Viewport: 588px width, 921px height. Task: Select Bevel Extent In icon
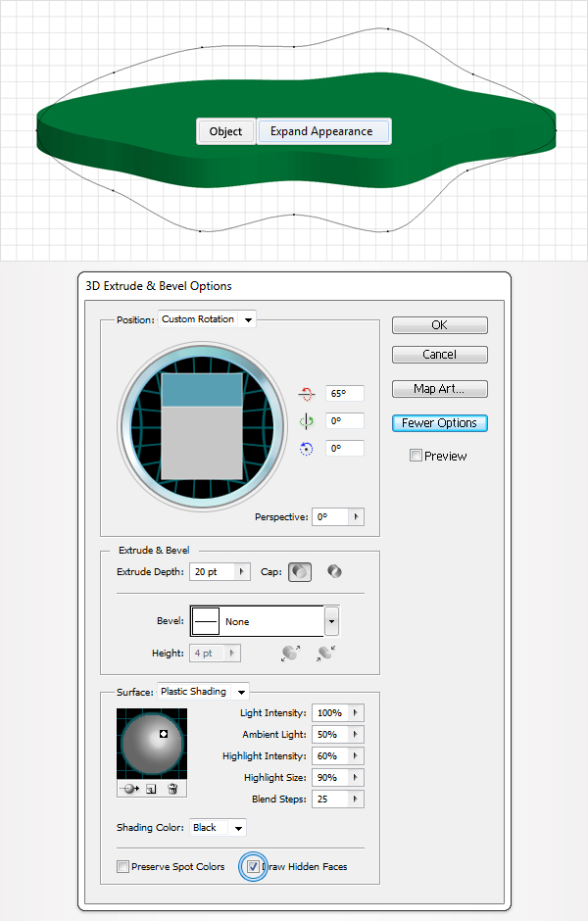pyautogui.click(x=325, y=654)
